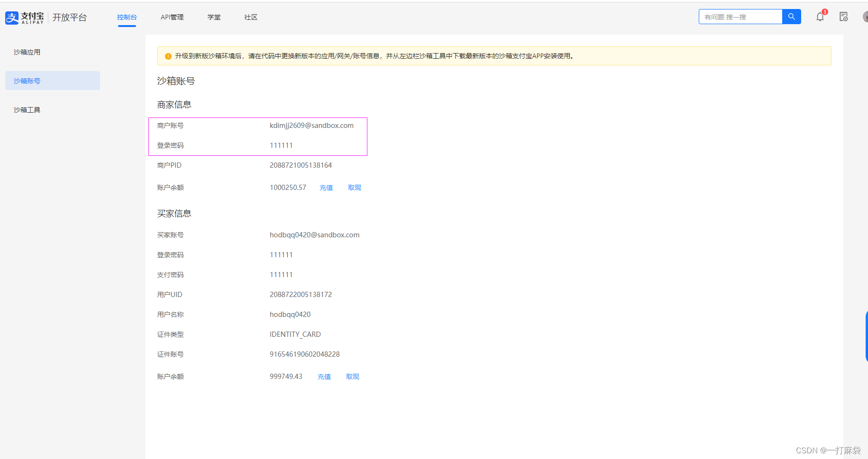Open the 社区 tab
Image resolution: width=868 pixels, height=459 pixels.
(x=250, y=17)
